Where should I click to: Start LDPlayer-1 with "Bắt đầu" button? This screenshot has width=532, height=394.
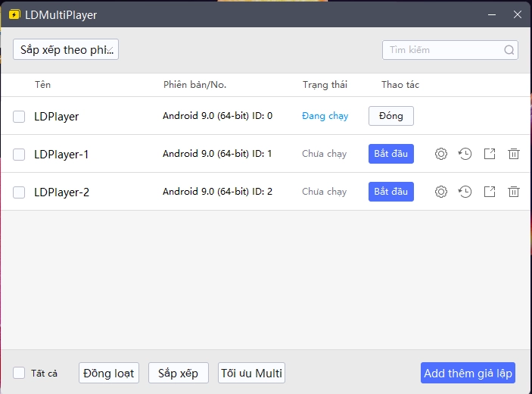pos(391,154)
